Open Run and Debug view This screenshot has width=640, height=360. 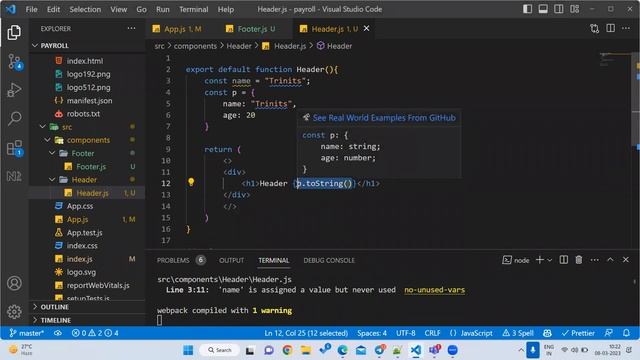(14, 90)
